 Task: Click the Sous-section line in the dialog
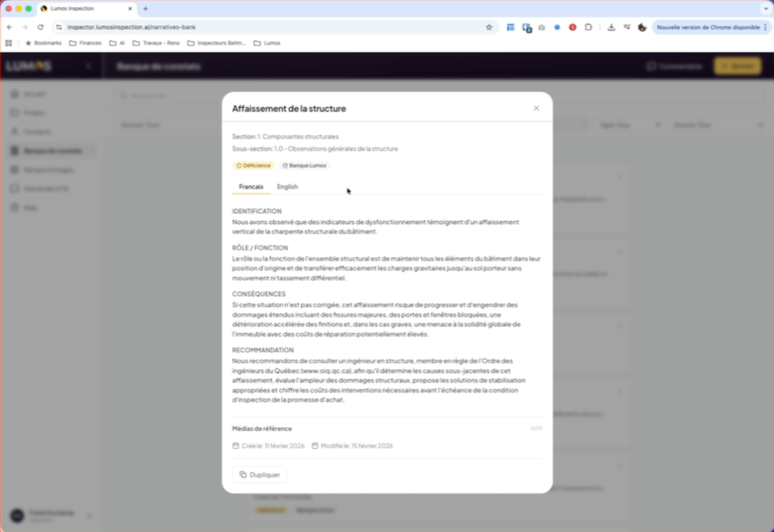pos(315,149)
